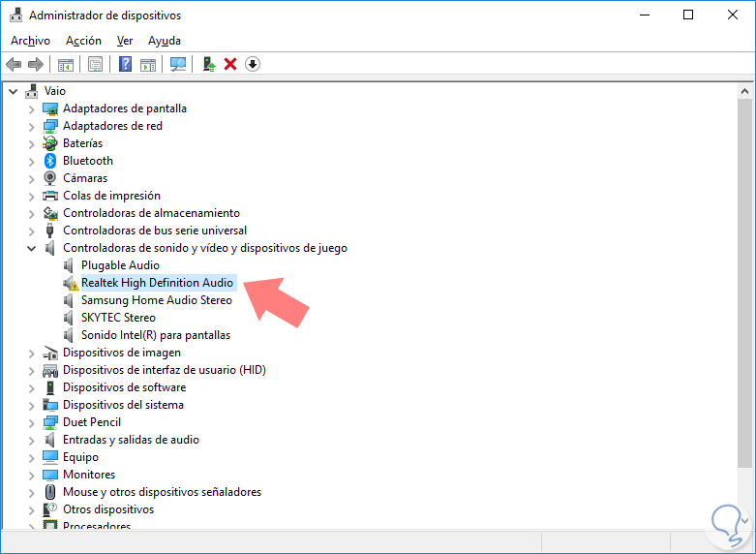756x554 pixels.
Task: Select Samsung Home Audio Stereo
Action: pos(157,300)
